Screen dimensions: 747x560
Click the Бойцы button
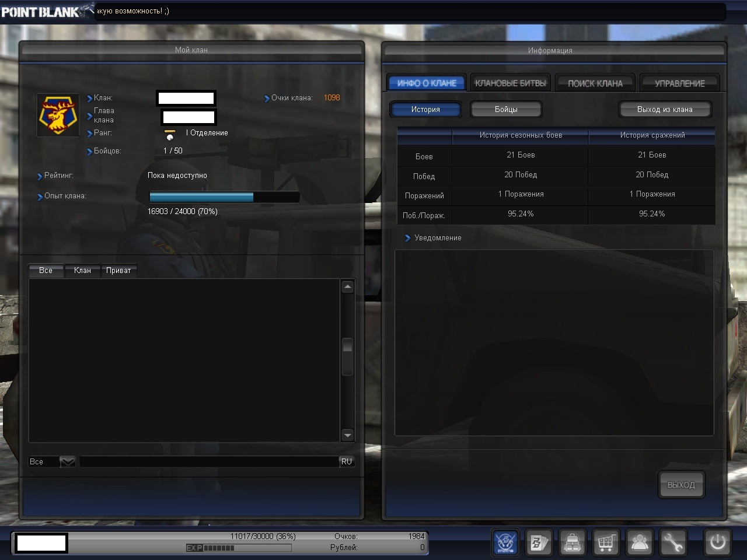point(506,110)
